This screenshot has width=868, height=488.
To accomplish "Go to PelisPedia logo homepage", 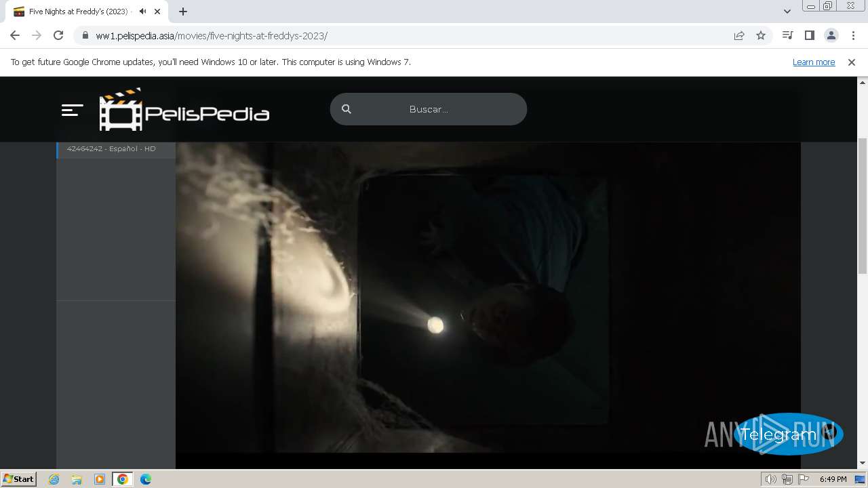I will click(184, 109).
